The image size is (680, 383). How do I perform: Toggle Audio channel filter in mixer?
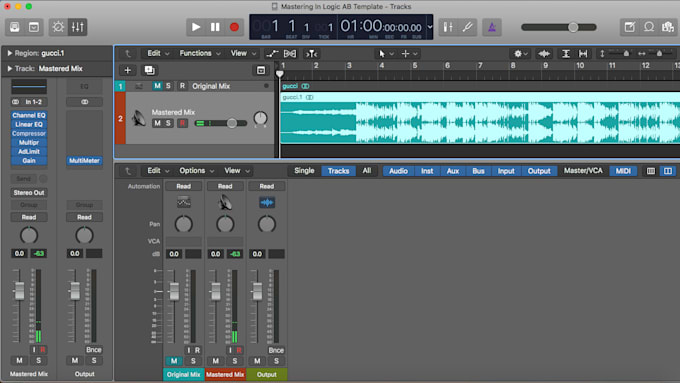tap(398, 171)
